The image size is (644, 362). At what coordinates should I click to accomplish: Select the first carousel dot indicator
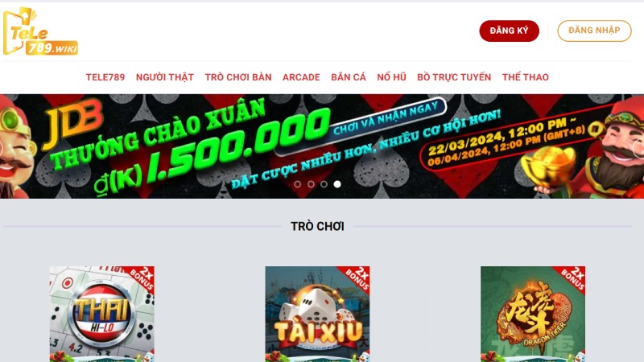pos(297,184)
